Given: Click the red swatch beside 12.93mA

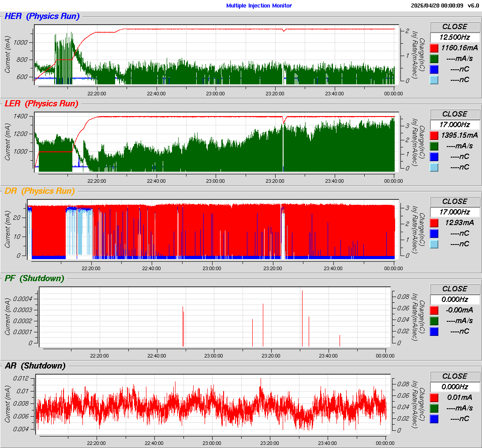Looking at the screenshot, I should [434, 223].
